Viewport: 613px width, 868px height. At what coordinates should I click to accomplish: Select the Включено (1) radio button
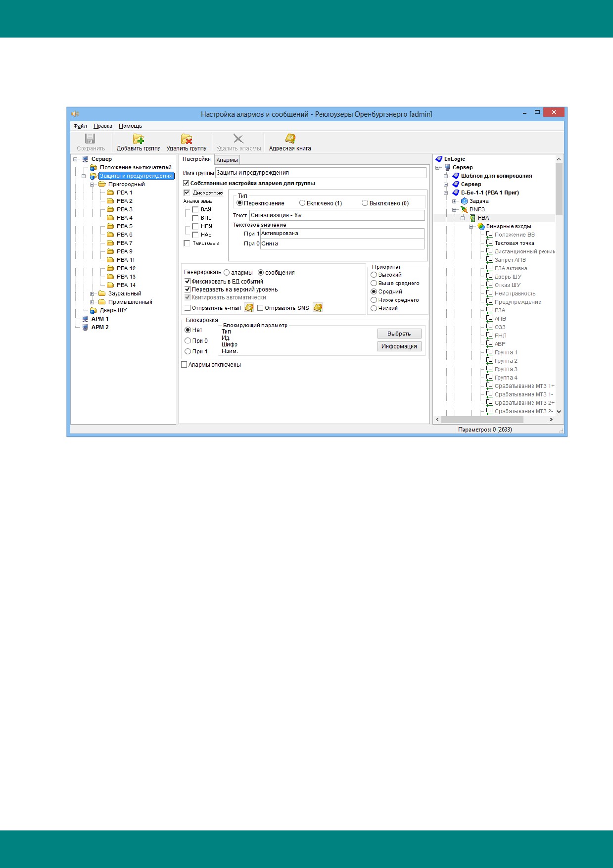[x=302, y=203]
